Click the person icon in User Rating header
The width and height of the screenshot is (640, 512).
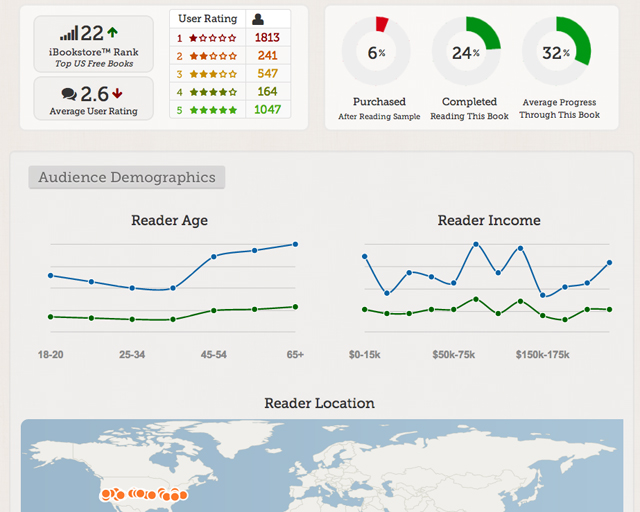click(x=258, y=19)
